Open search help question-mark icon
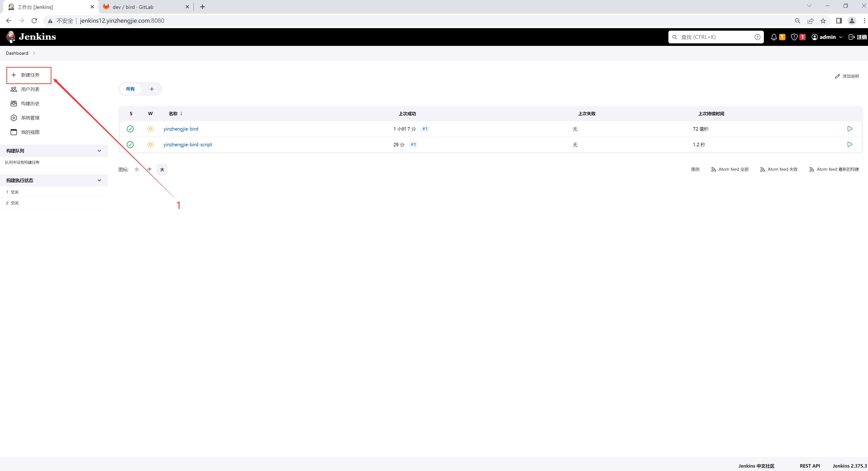The width and height of the screenshot is (868, 471). pyautogui.click(x=757, y=37)
